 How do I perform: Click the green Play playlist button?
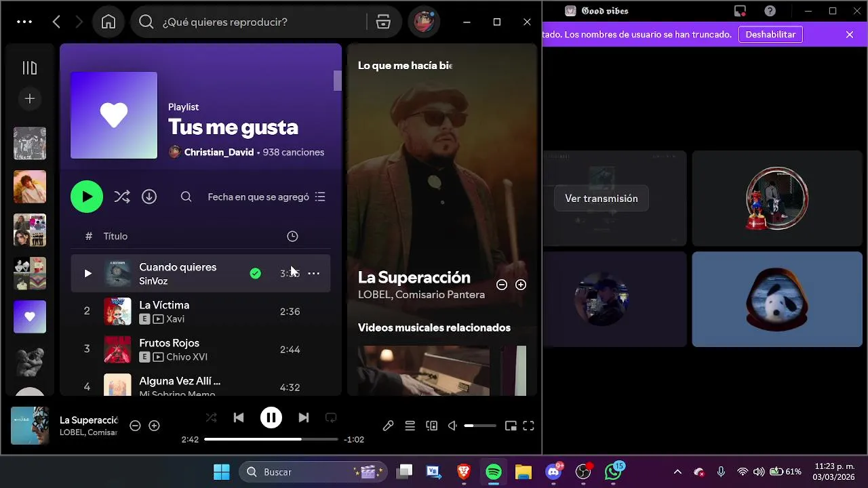[x=87, y=197]
